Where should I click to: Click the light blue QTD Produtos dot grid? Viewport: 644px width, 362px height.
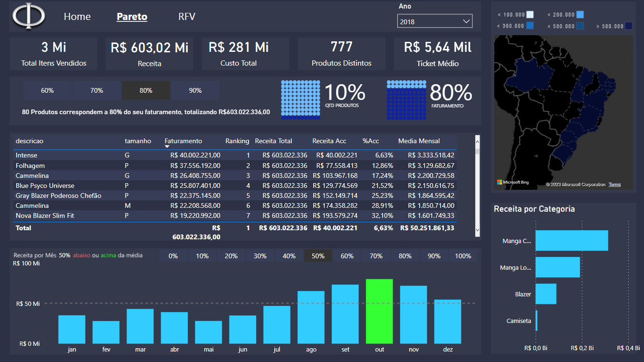(300, 98)
